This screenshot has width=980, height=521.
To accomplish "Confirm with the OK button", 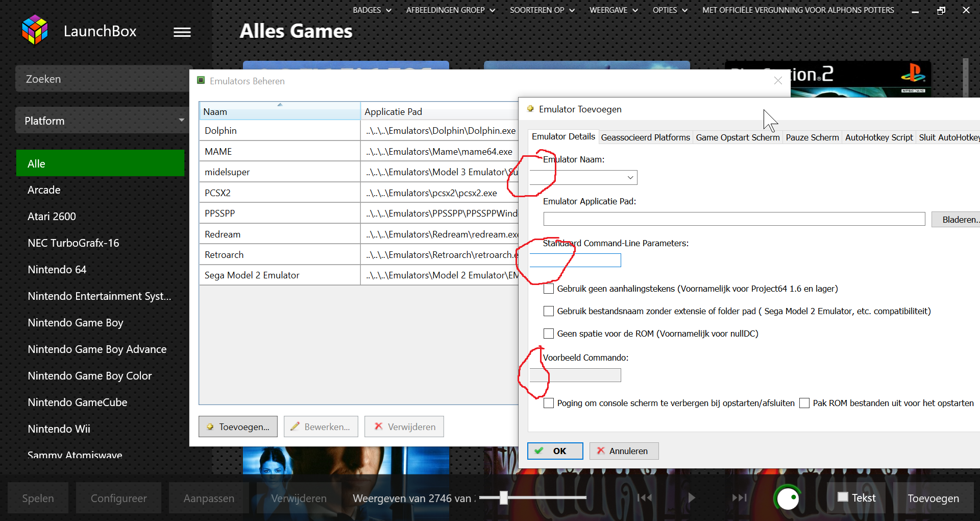I will pyautogui.click(x=555, y=451).
